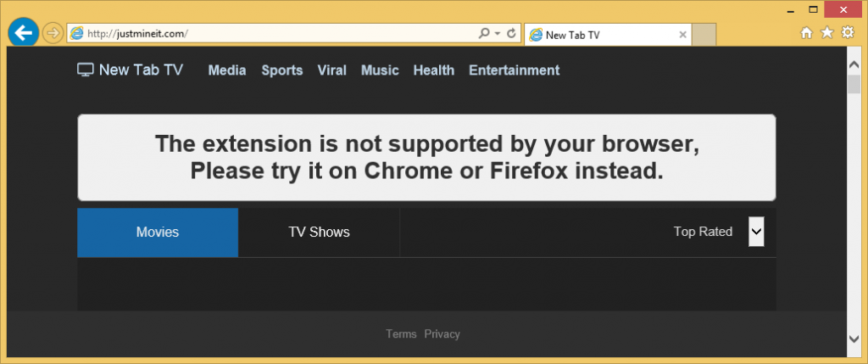This screenshot has width=868, height=364.
Task: Open a new blank browser tab
Action: [705, 35]
